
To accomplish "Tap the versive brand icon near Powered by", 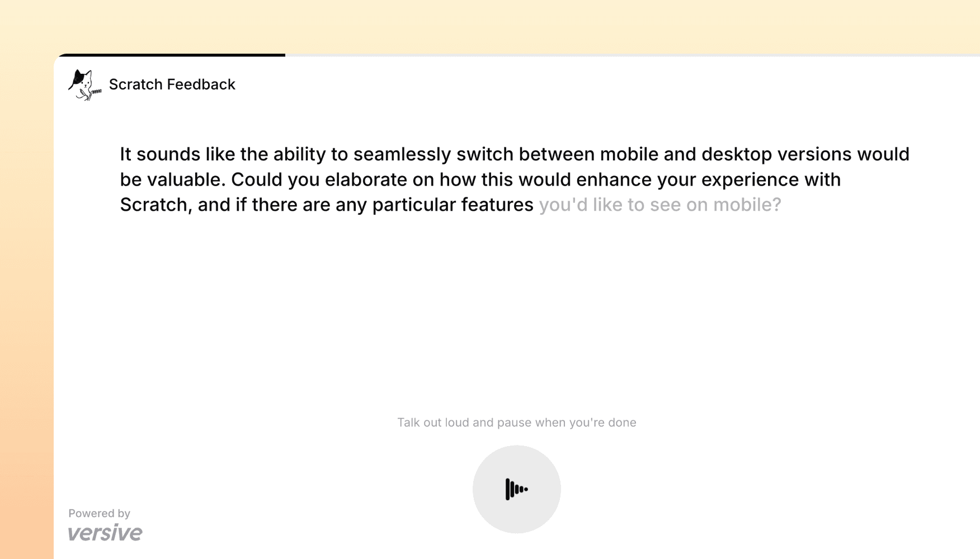I will coord(105,532).
